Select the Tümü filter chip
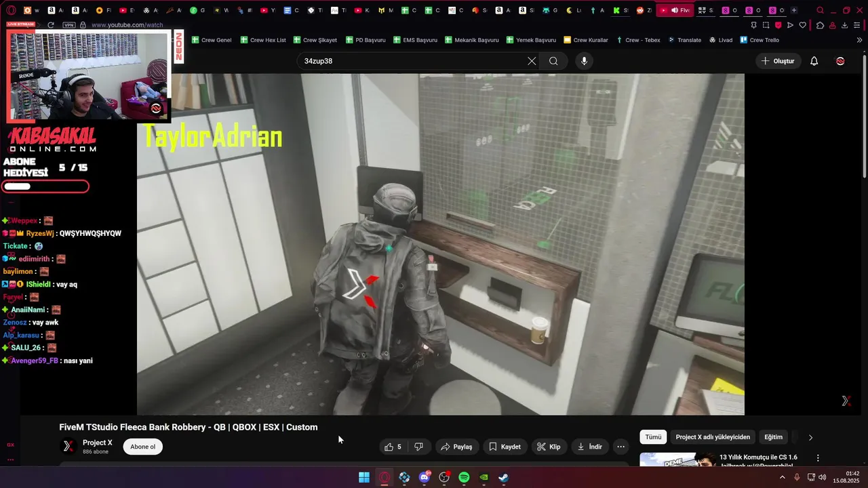This screenshot has height=488, width=868. click(653, 437)
